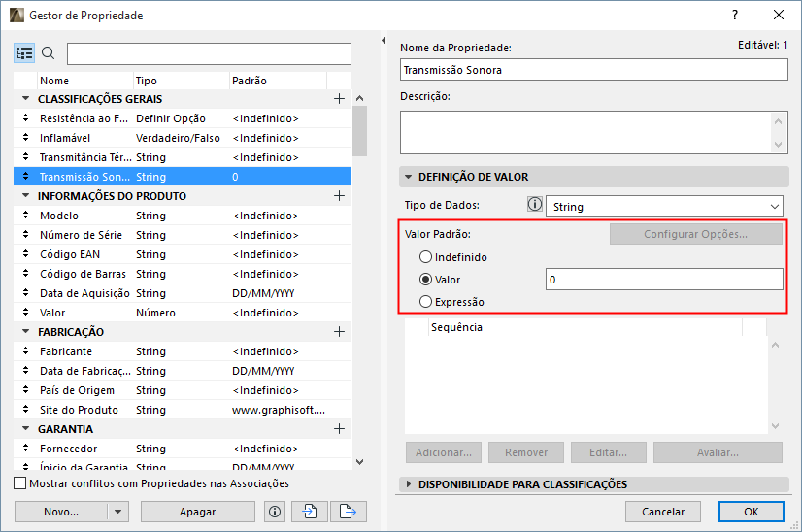Sort by the Nome column header

pos(85,81)
